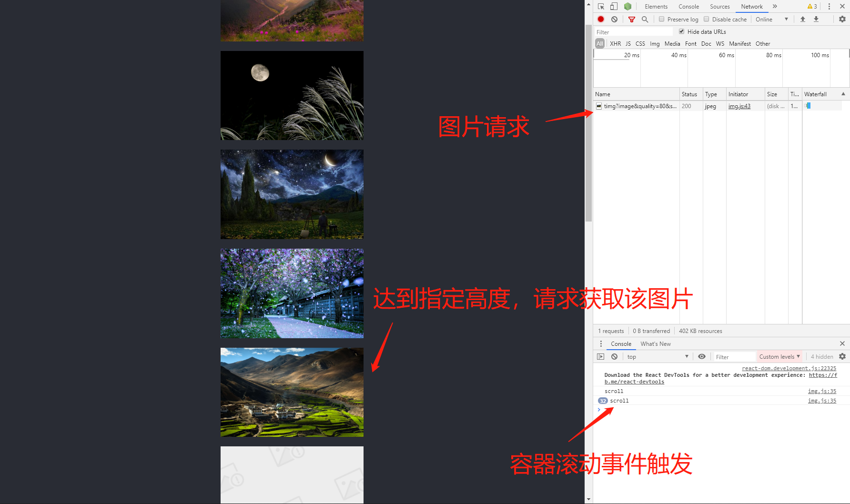Toggle the device toolbar icon
Screen dimensions: 850x504
pos(614,7)
